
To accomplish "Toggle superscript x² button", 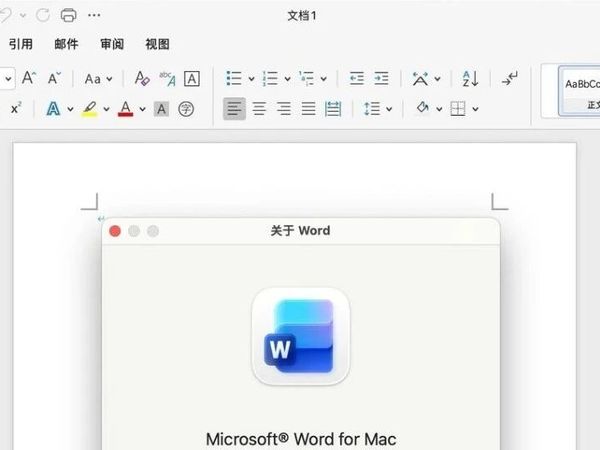I will (x=16, y=109).
